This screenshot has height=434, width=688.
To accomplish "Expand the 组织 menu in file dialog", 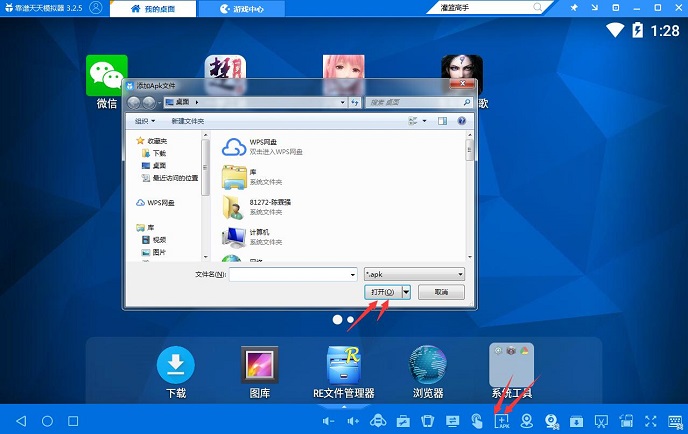I will click(144, 121).
